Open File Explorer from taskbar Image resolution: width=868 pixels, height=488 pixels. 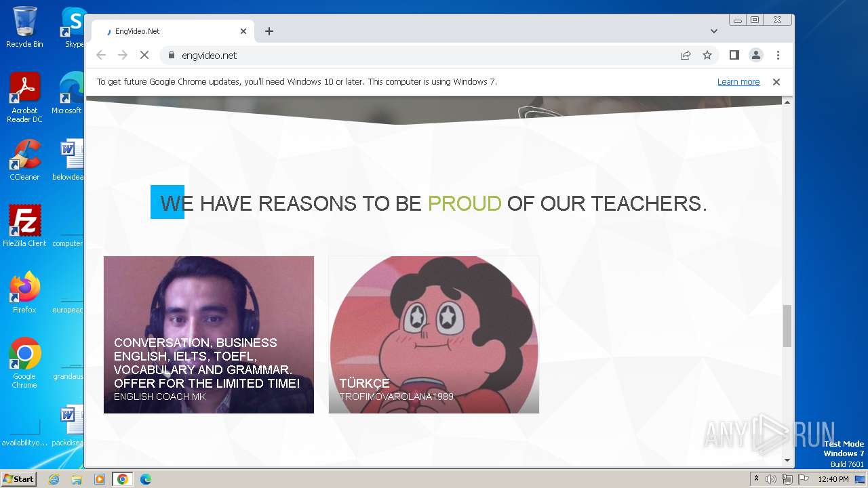pyautogui.click(x=77, y=479)
